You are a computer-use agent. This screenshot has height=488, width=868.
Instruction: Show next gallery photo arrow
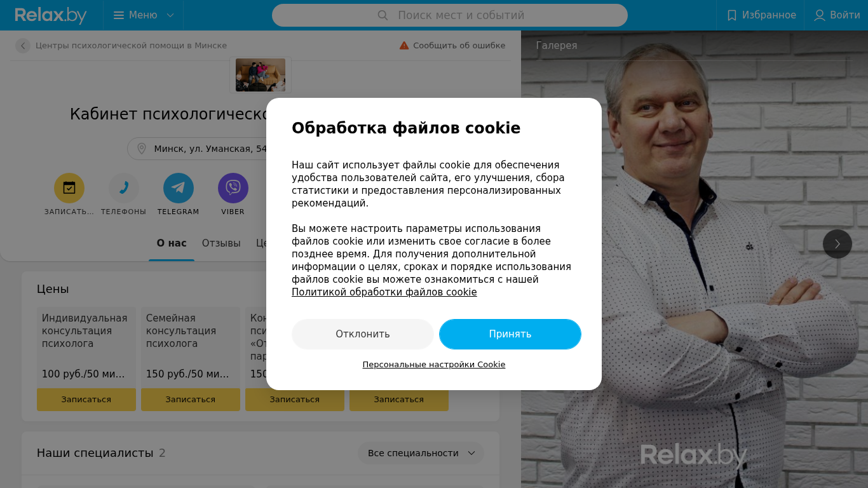point(837,244)
